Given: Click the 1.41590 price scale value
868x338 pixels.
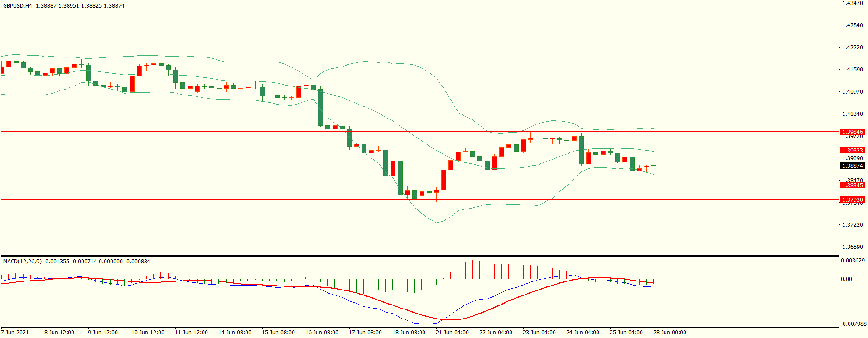Looking at the screenshot, I should [x=853, y=70].
